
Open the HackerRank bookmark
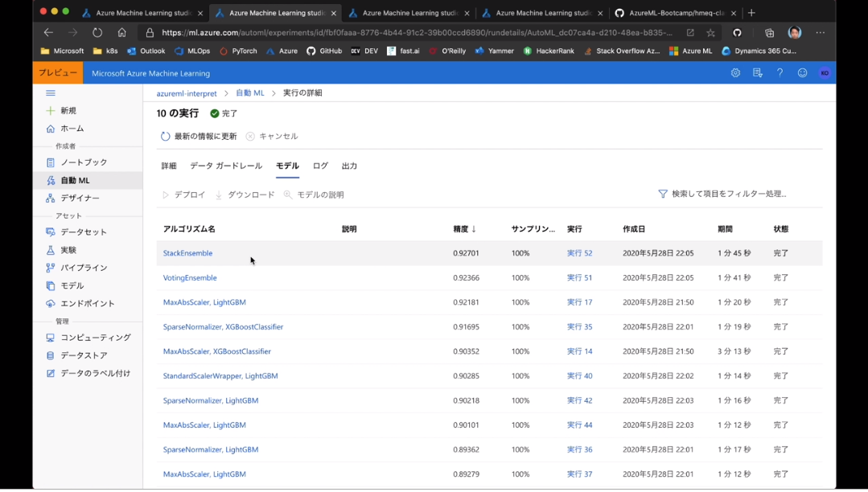coord(549,51)
